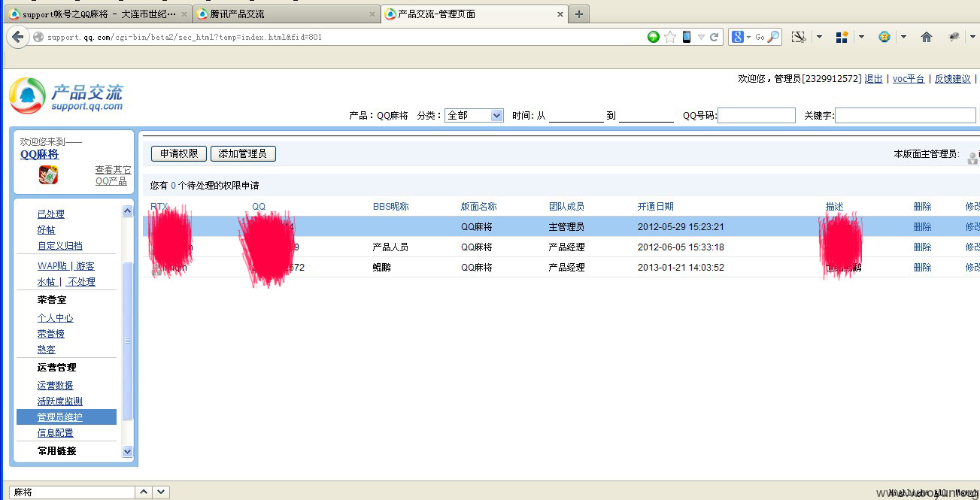Click the QQ Mahjong game icon
980x500 pixels.
pos(49,175)
